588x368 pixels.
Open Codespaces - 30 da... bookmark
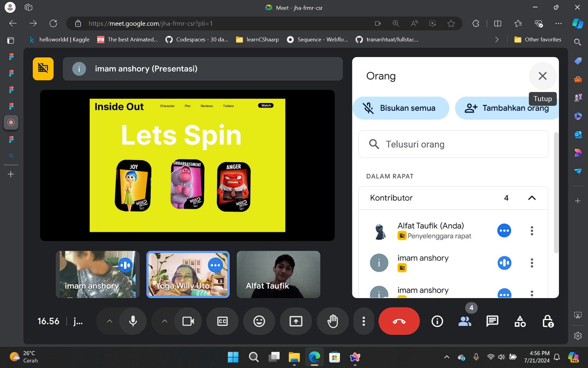197,39
